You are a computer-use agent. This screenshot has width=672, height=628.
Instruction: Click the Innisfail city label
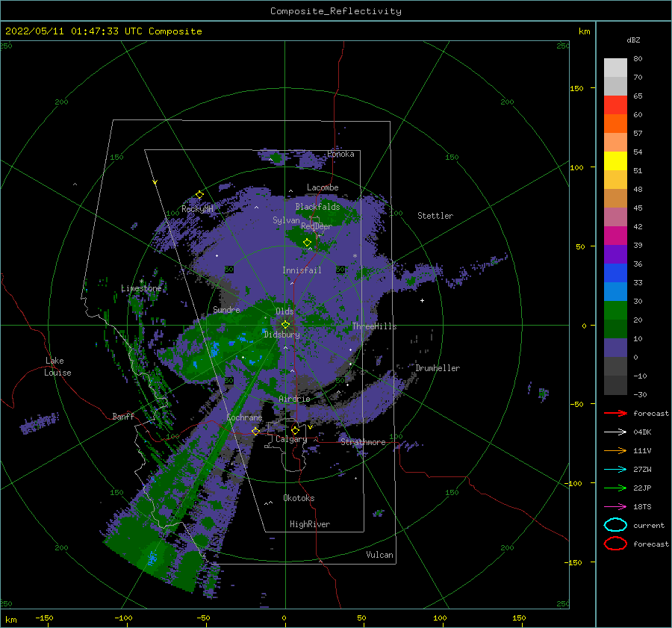click(302, 270)
